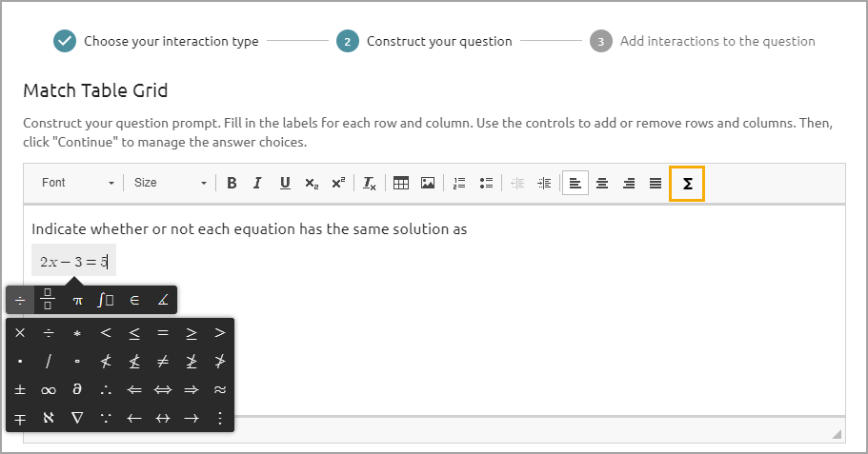Select the element-of set symbols tab
This screenshot has height=454, width=868.
[x=134, y=300]
